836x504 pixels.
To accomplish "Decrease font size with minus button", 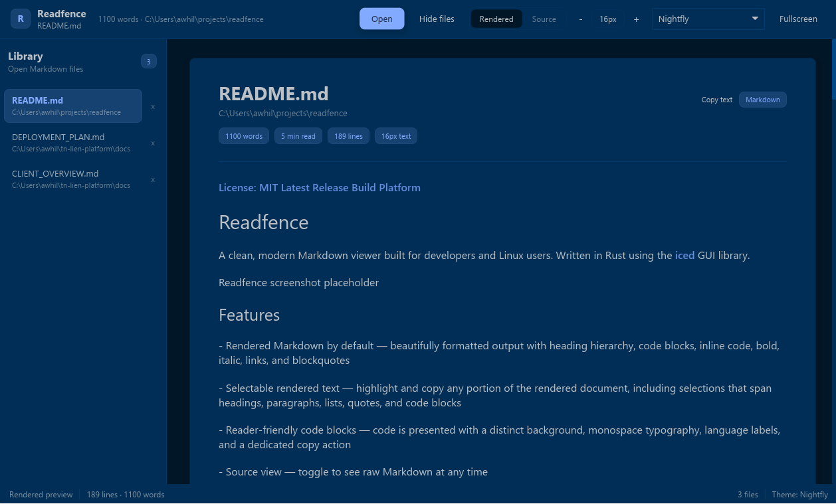I will tap(581, 19).
